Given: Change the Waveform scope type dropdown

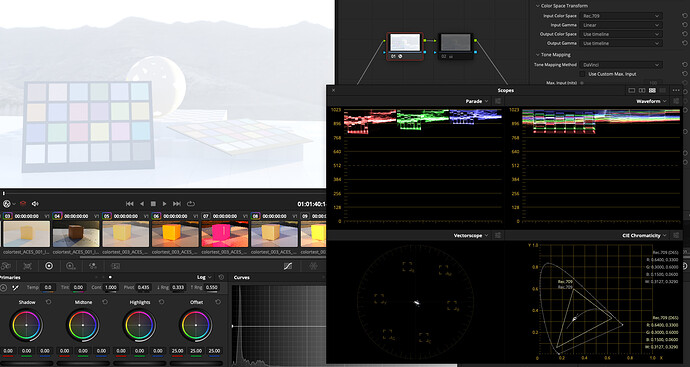Looking at the screenshot, I should click(x=651, y=101).
